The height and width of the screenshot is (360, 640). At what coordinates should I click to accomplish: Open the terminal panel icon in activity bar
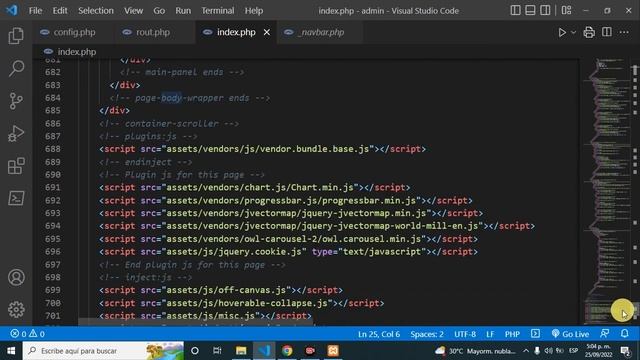click(x=16, y=198)
